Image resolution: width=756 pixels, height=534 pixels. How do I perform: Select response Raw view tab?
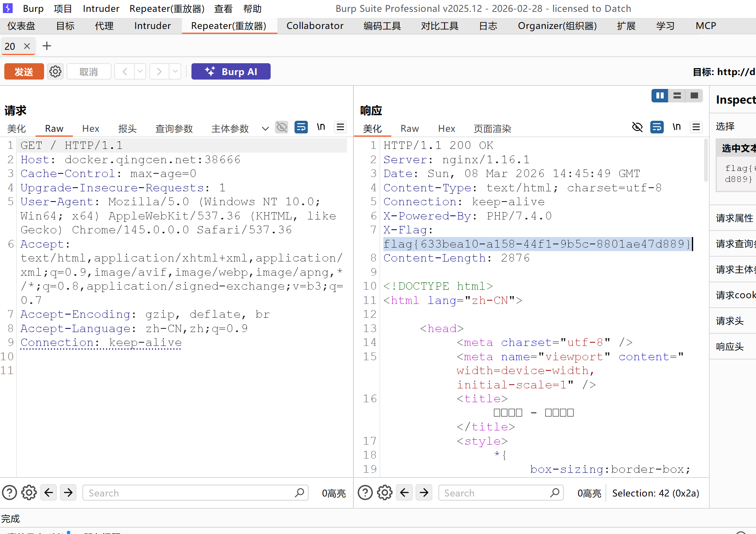pyautogui.click(x=409, y=129)
